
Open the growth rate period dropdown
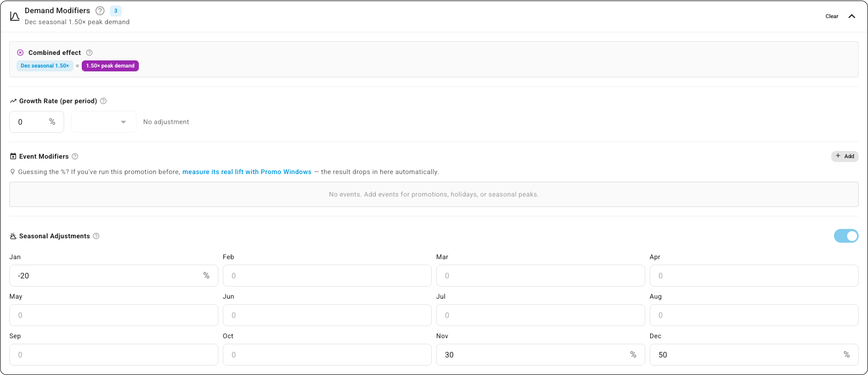104,122
